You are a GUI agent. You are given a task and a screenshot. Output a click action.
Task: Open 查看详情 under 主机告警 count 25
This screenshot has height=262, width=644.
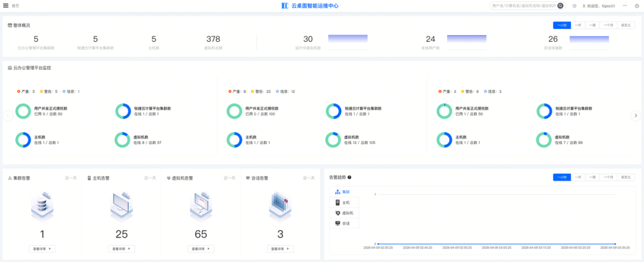[122, 249]
